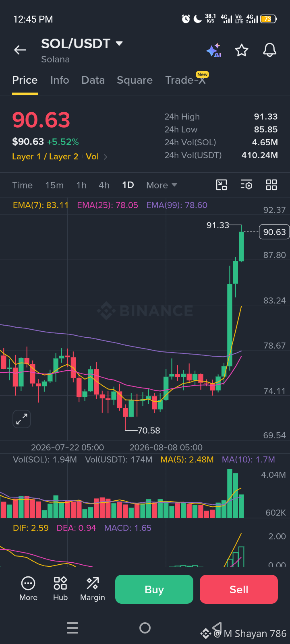This screenshot has width=290, height=644.
Task: Tap the do-not-disturb moon icon
Action: click(x=198, y=19)
